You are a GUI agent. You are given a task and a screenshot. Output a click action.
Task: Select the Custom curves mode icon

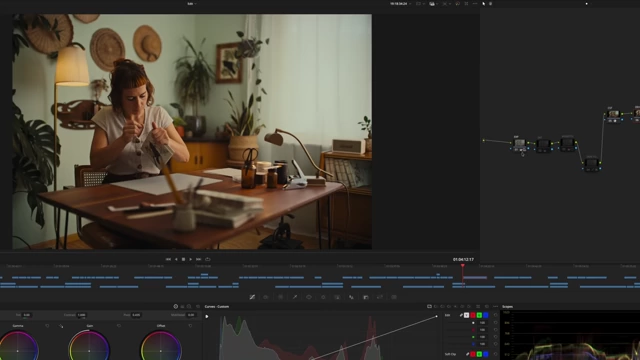coord(429,307)
